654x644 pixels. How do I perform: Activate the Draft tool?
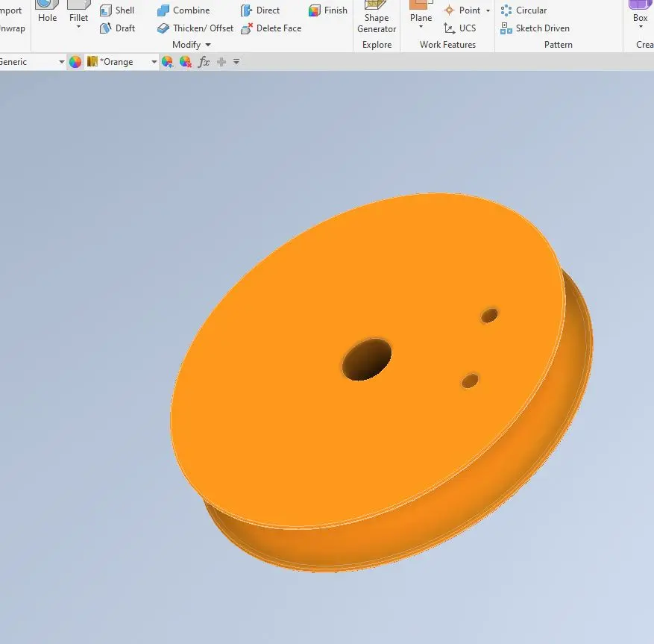[106, 28]
